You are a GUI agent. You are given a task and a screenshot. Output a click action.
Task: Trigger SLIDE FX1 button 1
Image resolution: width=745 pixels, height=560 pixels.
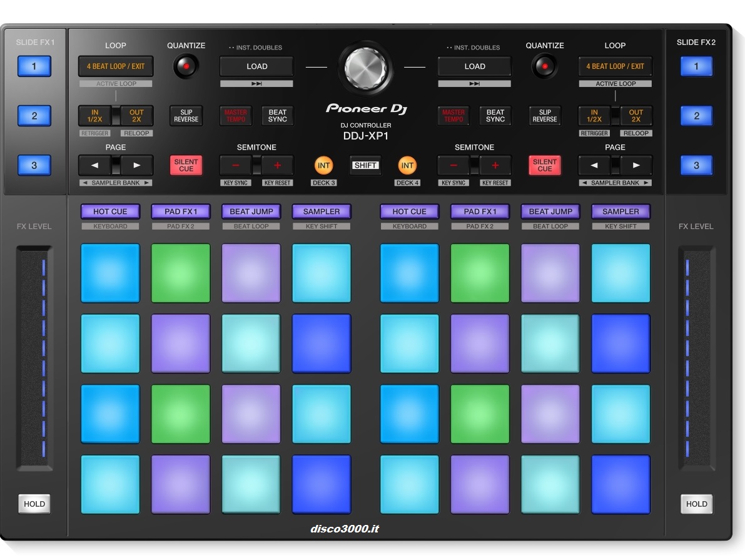click(x=34, y=66)
